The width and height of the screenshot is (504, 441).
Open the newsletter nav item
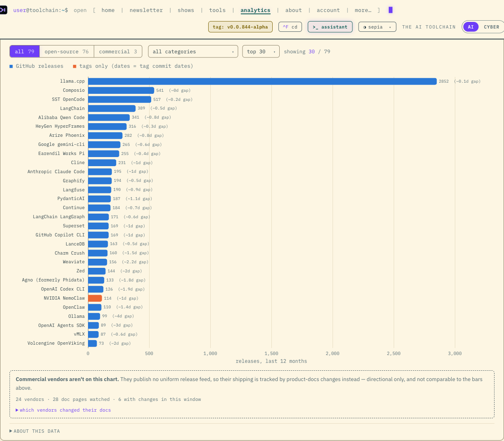pyautogui.click(x=146, y=10)
